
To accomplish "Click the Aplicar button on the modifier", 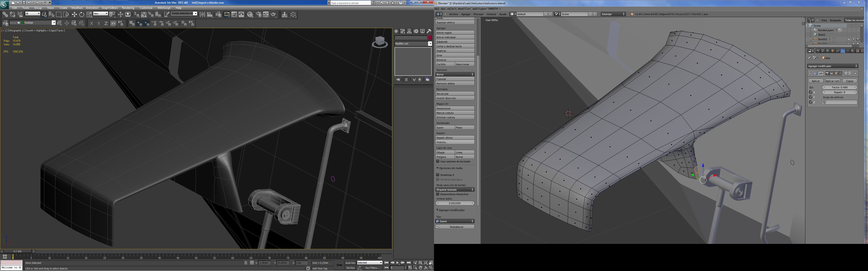I will 815,81.
